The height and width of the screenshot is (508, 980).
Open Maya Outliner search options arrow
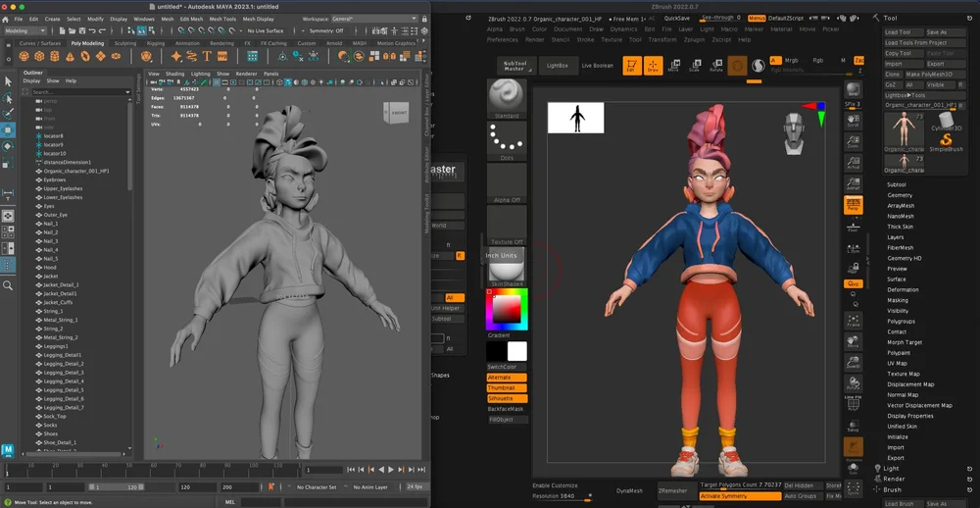pyautogui.click(x=127, y=92)
